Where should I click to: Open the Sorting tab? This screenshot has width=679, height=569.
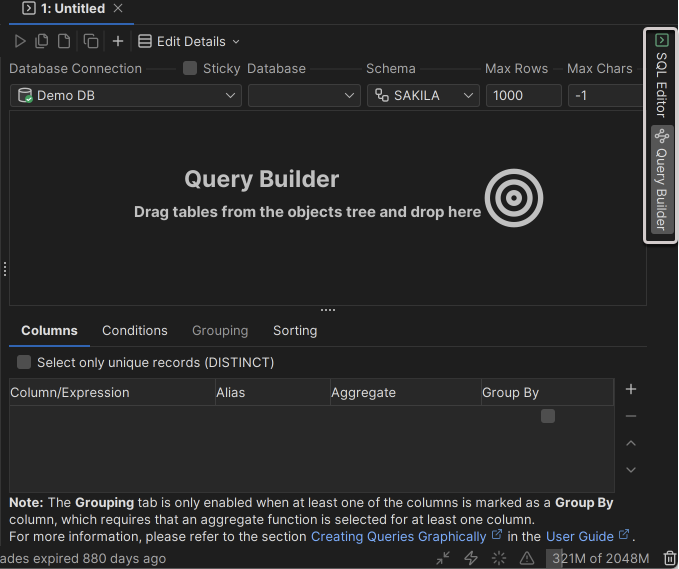(x=295, y=331)
